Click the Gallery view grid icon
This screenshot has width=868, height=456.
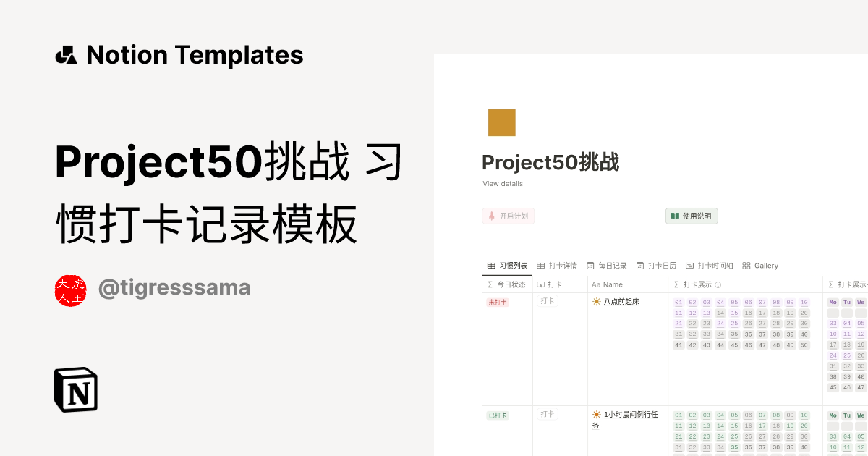point(746,266)
